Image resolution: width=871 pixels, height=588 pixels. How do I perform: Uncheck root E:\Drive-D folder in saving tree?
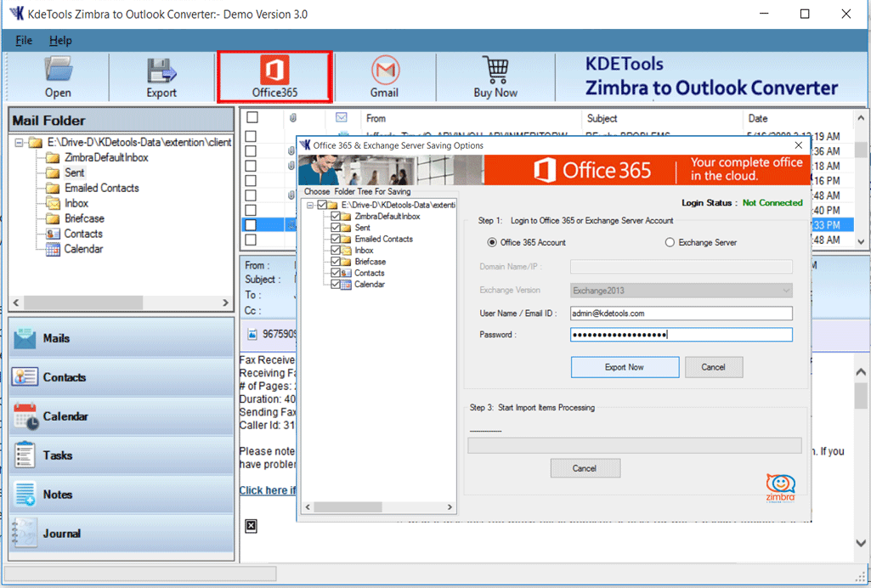(x=322, y=205)
